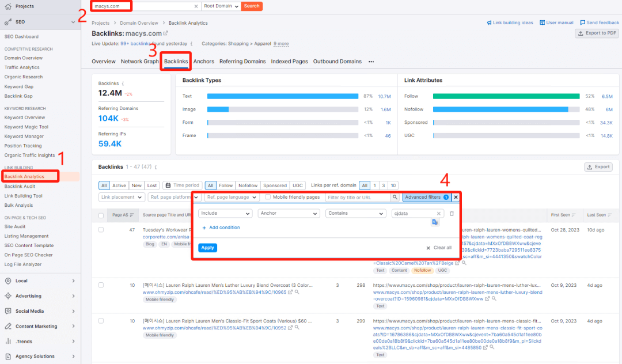Click the .Trends bar chart icon
The image size is (622, 364).
click(x=8, y=342)
